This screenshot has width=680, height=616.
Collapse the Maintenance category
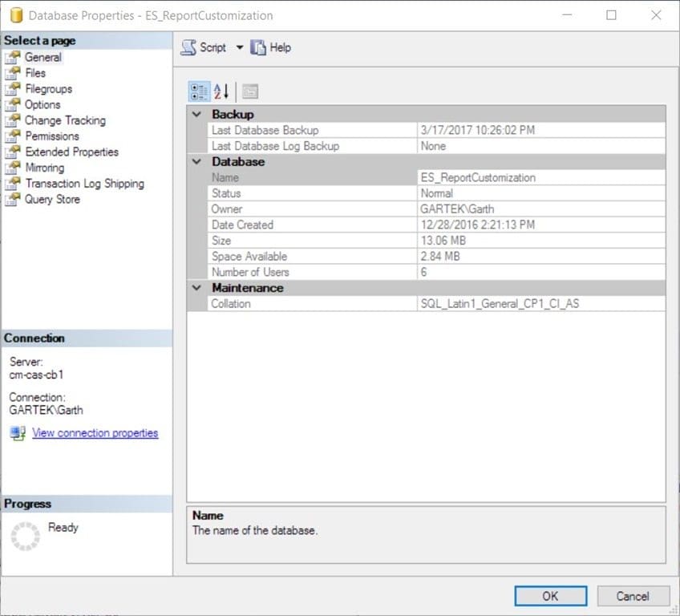(197, 288)
